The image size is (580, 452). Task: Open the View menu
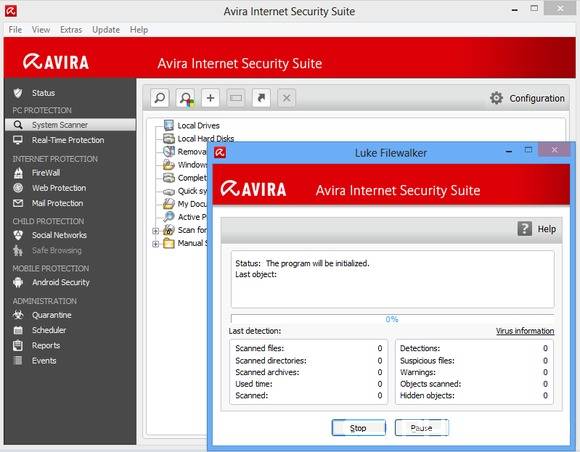click(x=41, y=30)
